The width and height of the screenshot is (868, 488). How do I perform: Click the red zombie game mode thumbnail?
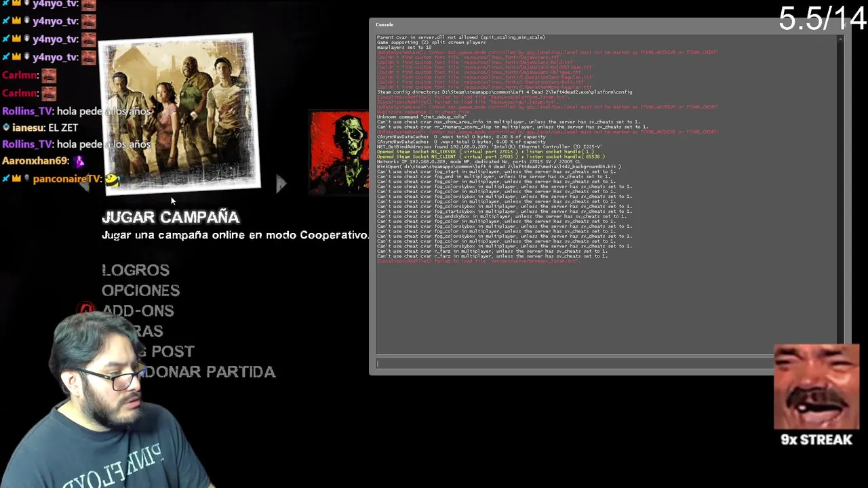(339, 152)
